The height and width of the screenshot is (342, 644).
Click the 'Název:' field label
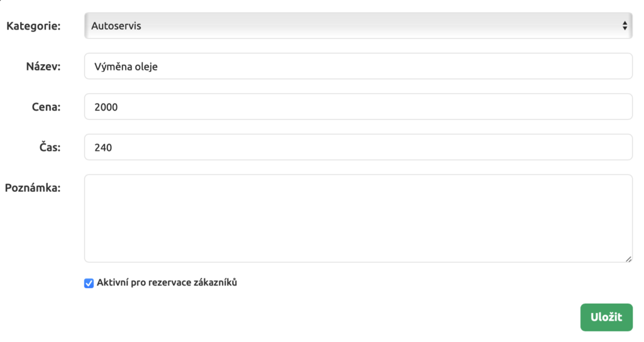43,66
